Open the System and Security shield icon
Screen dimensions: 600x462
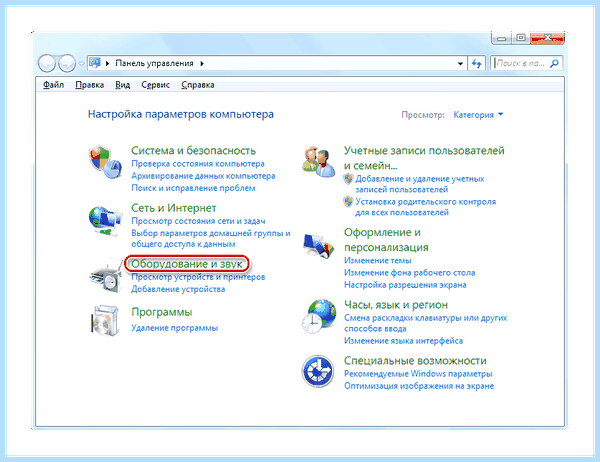tap(105, 162)
